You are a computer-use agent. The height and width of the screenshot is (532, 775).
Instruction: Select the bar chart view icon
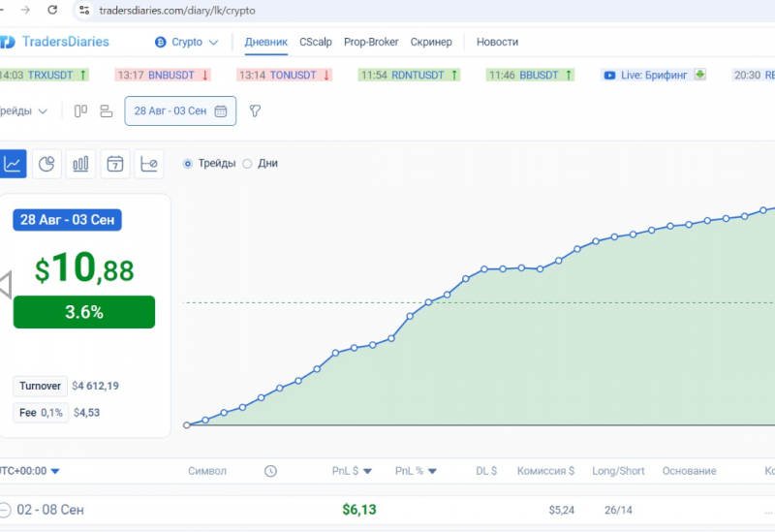pos(80,164)
